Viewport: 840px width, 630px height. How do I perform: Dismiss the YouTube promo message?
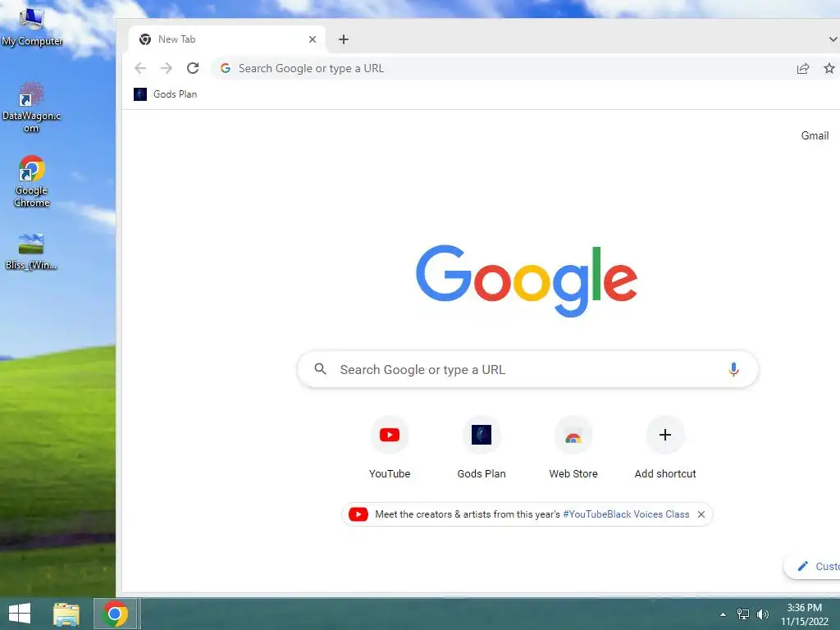pyautogui.click(x=701, y=514)
